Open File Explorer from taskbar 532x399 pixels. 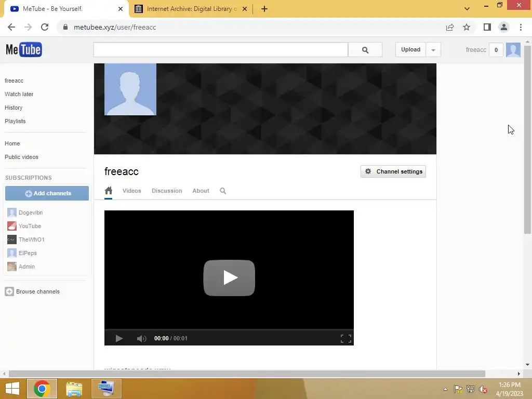click(74, 389)
